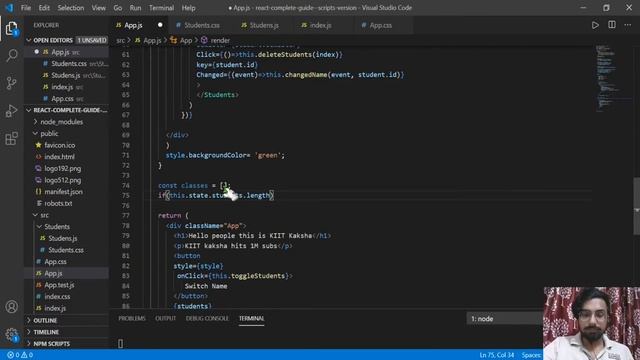This screenshot has width=640, height=360.
Task: Open logo192.png in the file tree
Action: click(x=62, y=169)
